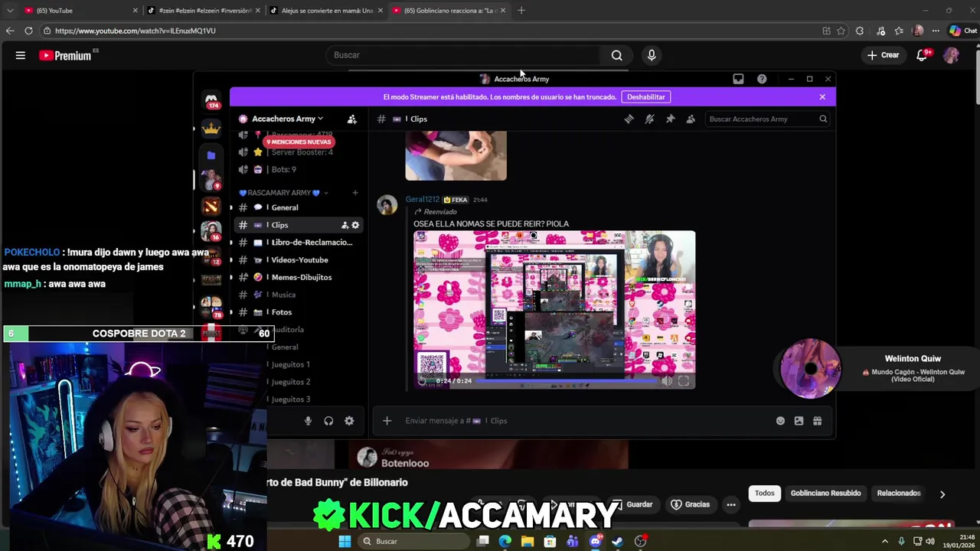Mute the clip video volume icon
The height and width of the screenshot is (551, 980).
[667, 380]
